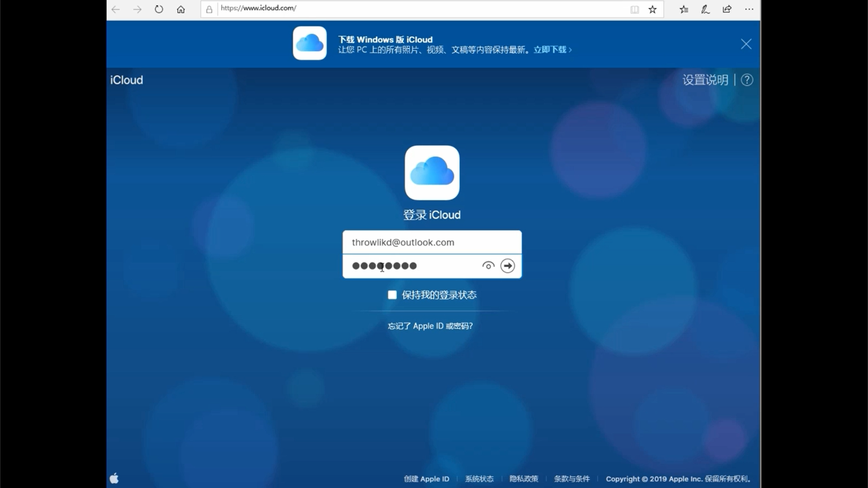The height and width of the screenshot is (488, 868).
Task: Open 系统状态 system status link
Action: (479, 479)
